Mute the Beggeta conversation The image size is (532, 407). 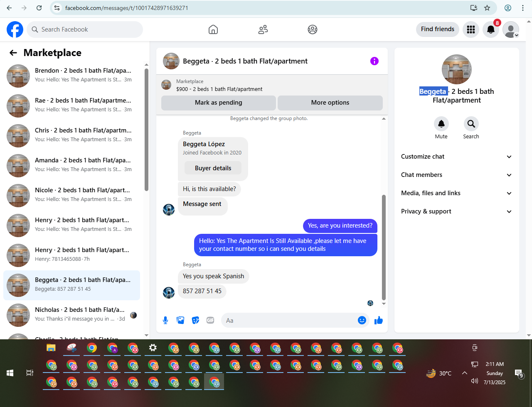click(441, 124)
